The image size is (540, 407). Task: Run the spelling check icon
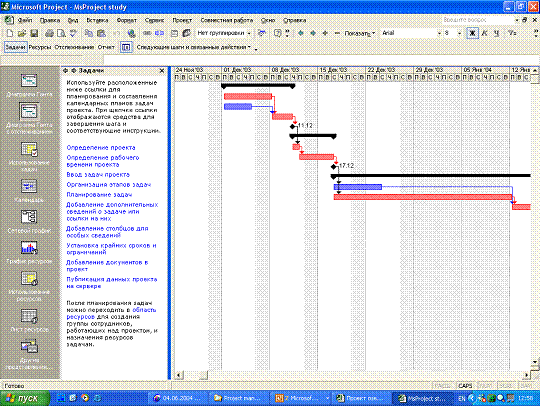(73, 33)
